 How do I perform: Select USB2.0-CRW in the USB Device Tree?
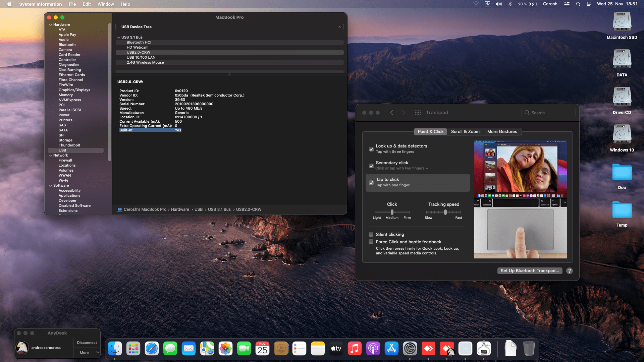click(x=139, y=52)
